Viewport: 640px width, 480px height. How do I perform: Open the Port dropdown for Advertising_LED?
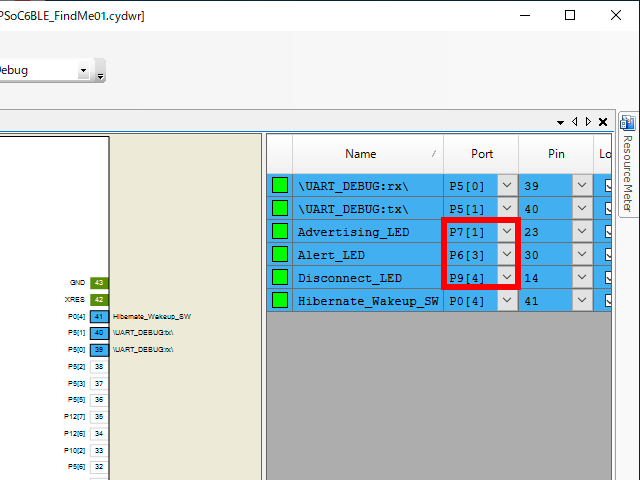(x=507, y=231)
